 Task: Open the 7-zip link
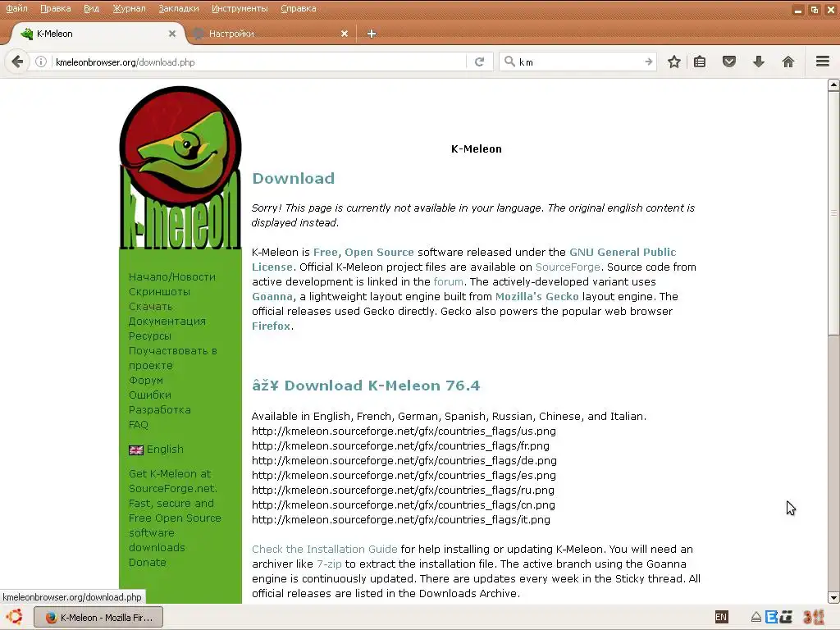click(329, 564)
